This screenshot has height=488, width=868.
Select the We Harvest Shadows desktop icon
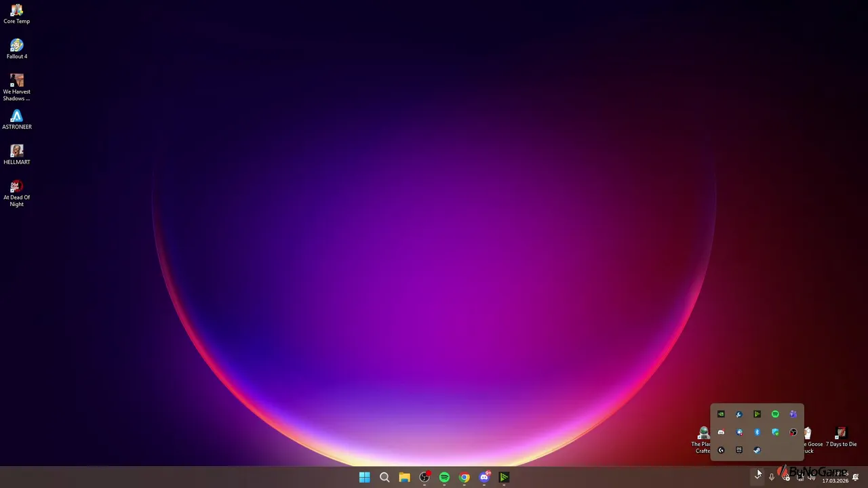[16, 87]
